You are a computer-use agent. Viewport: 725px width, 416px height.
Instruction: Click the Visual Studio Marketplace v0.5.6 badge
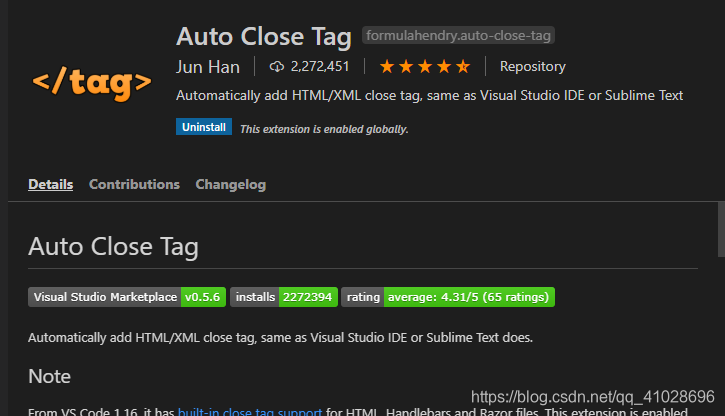pyautogui.click(x=127, y=297)
